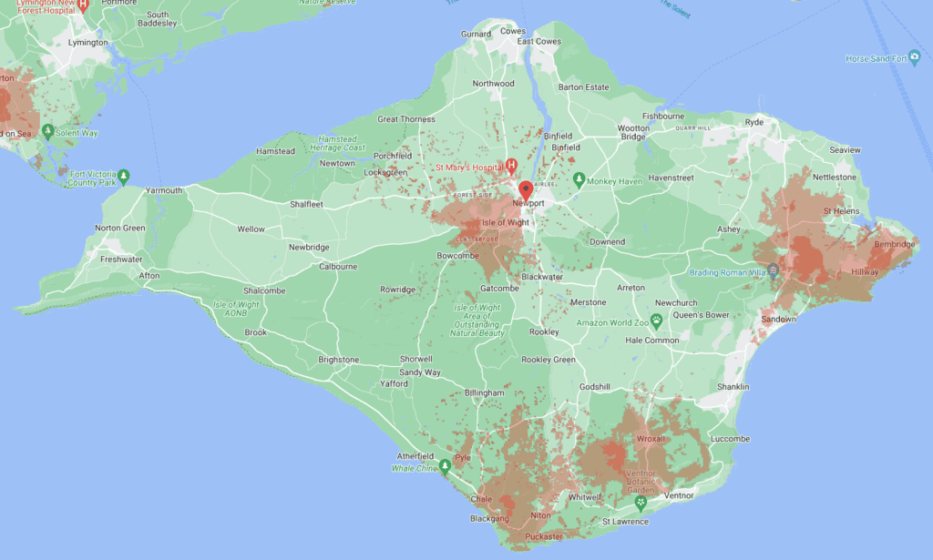
Task: Open the Lymington New Forest Hospital icon
Action: coord(82,5)
